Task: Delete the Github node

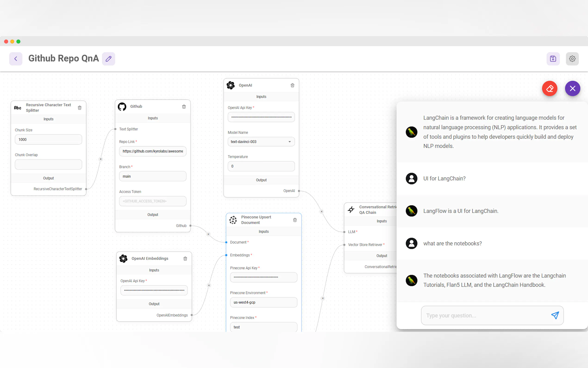Action: [184, 107]
